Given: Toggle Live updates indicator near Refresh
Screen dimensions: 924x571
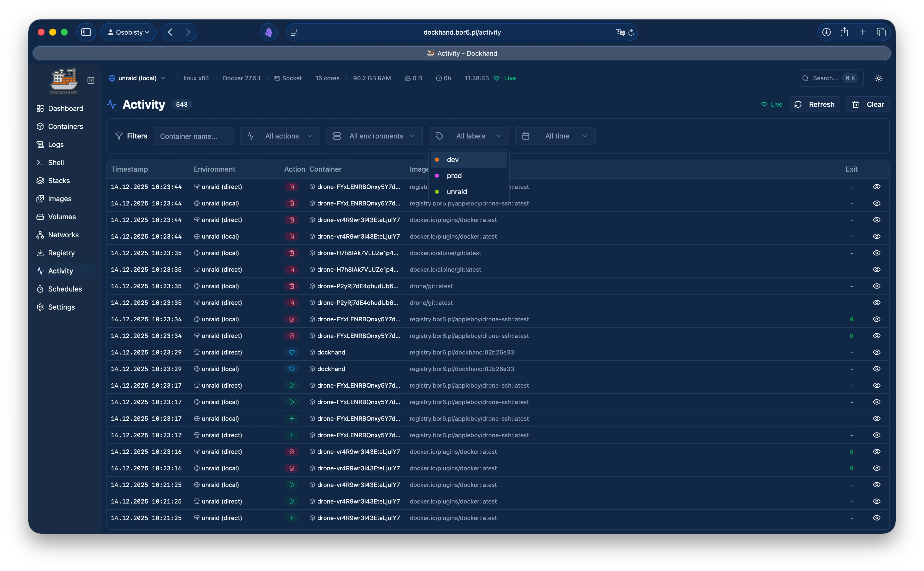Looking at the screenshot, I should point(771,105).
